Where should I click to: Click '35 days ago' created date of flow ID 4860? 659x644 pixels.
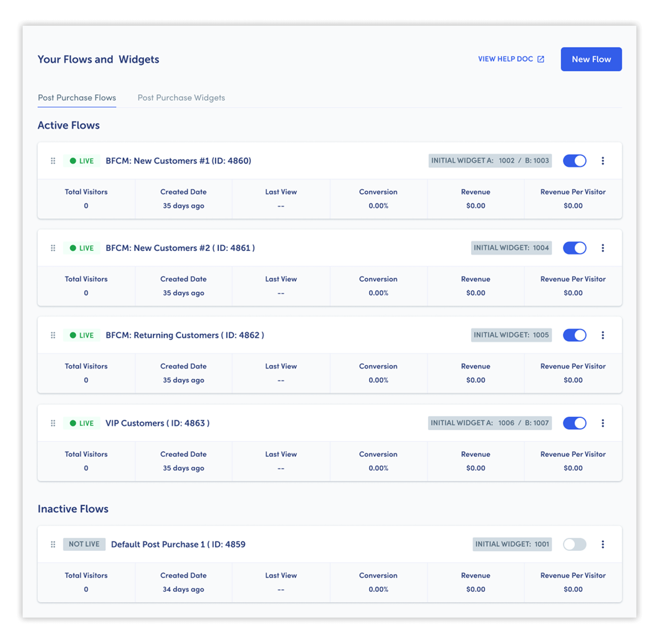click(x=183, y=206)
